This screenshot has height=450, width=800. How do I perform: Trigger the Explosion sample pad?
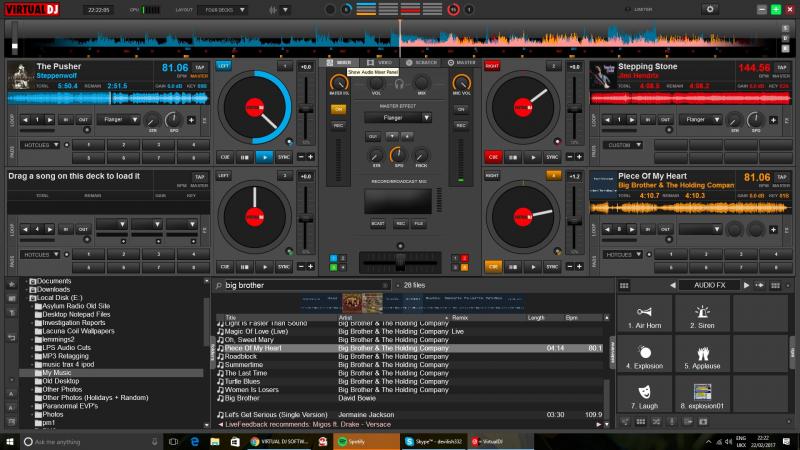(x=644, y=356)
